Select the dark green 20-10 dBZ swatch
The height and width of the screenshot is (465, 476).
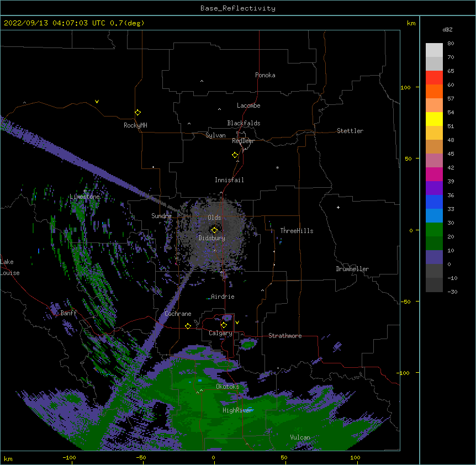[434, 244]
